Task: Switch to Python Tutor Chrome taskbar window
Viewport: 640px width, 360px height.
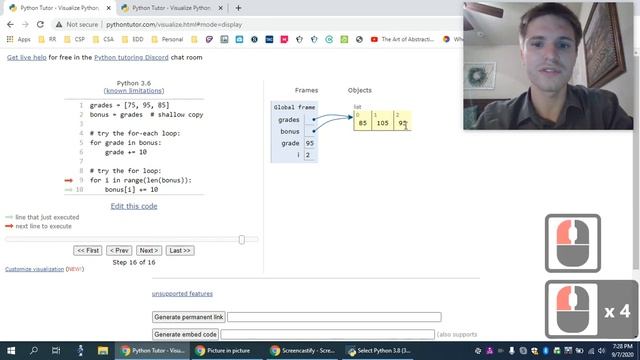Action: click(x=152, y=351)
